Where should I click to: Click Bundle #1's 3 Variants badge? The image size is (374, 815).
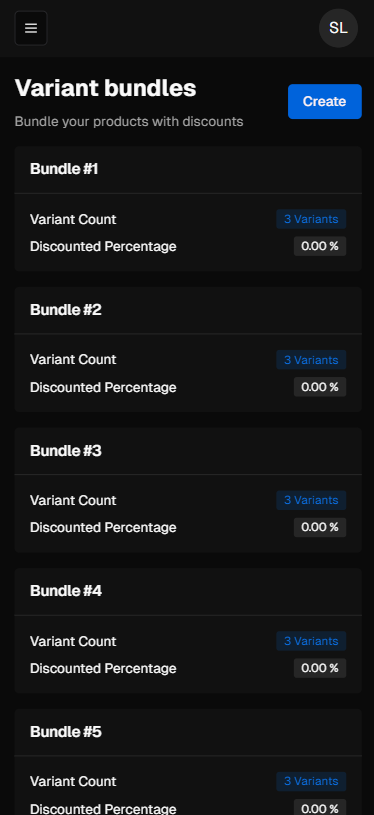pyautogui.click(x=311, y=219)
